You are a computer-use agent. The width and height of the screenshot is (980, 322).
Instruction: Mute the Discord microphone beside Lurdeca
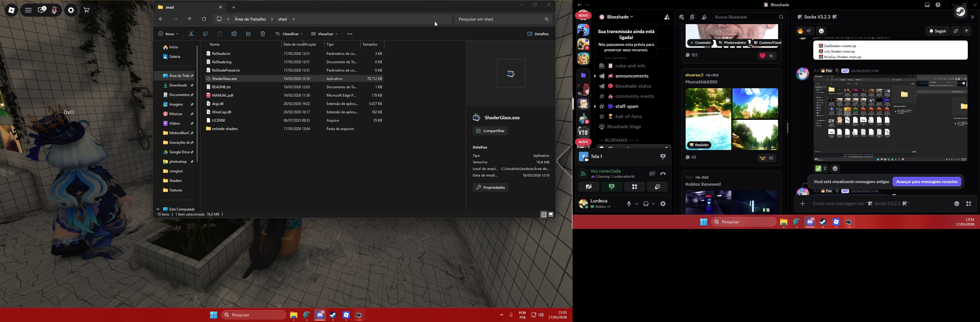[629, 204]
